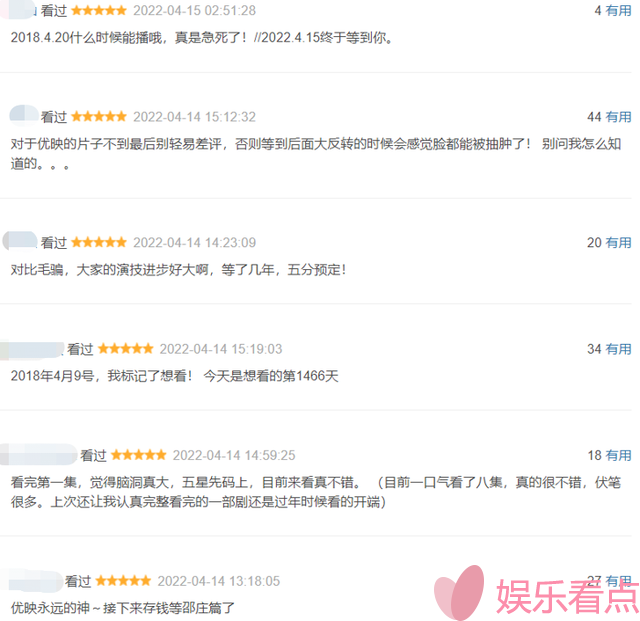Click the star rating beside 2022-04-14 14:59:25
Image resolution: width=640 pixels, height=621 pixels.
(x=138, y=455)
